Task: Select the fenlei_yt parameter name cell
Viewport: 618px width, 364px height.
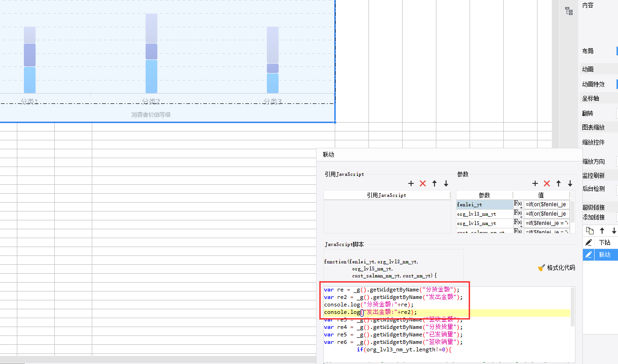Action: click(x=484, y=204)
